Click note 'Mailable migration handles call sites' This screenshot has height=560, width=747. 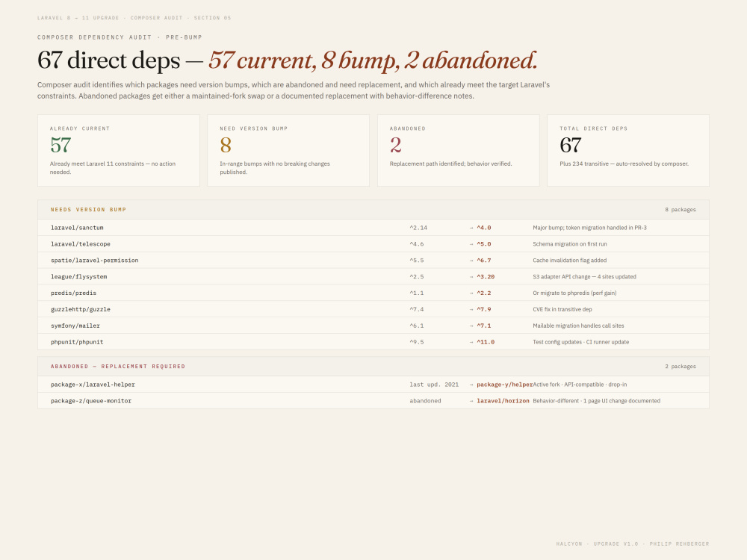coord(578,326)
